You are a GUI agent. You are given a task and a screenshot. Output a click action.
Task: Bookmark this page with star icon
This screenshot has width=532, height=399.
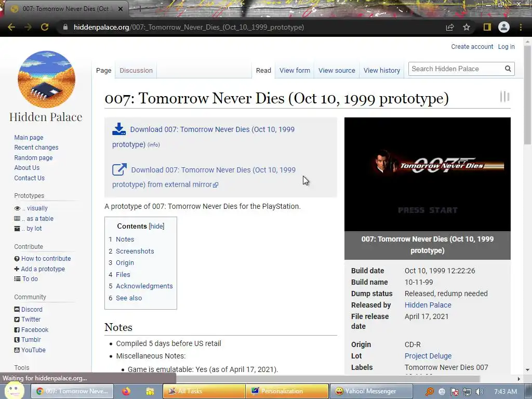pyautogui.click(x=467, y=27)
